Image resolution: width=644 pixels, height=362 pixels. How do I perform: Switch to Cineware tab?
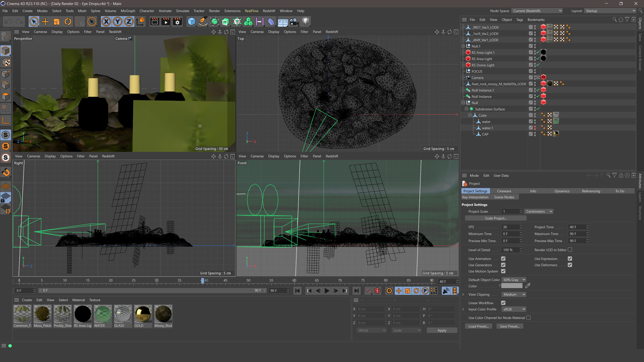tap(504, 191)
